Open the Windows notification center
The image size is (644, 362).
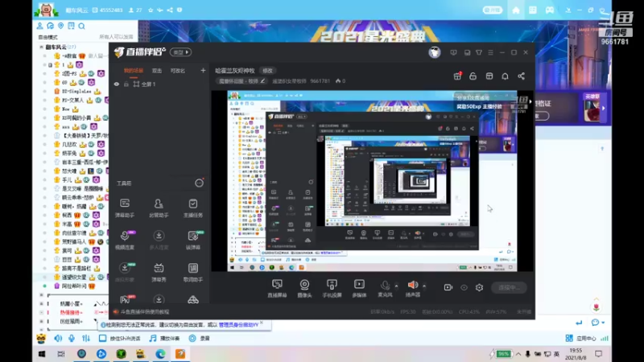click(598, 354)
